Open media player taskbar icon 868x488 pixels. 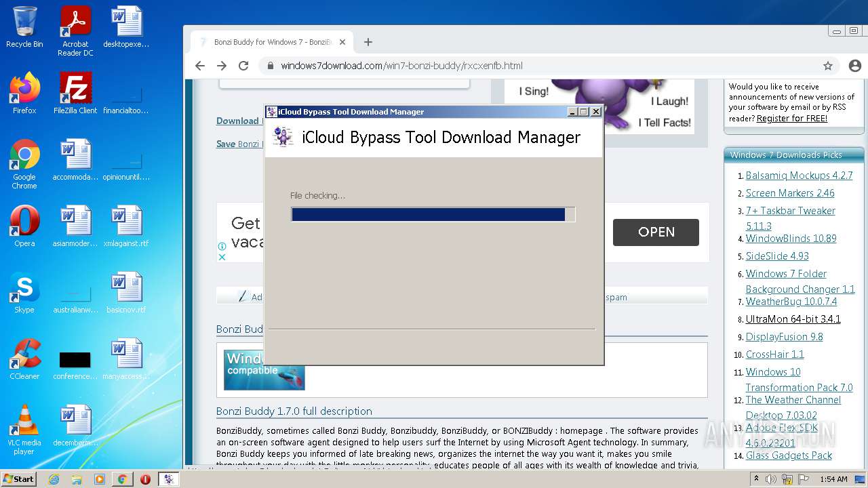pyautogui.click(x=100, y=479)
